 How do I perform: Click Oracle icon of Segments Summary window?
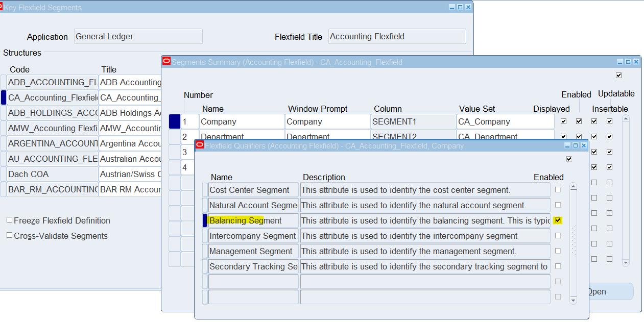166,61
